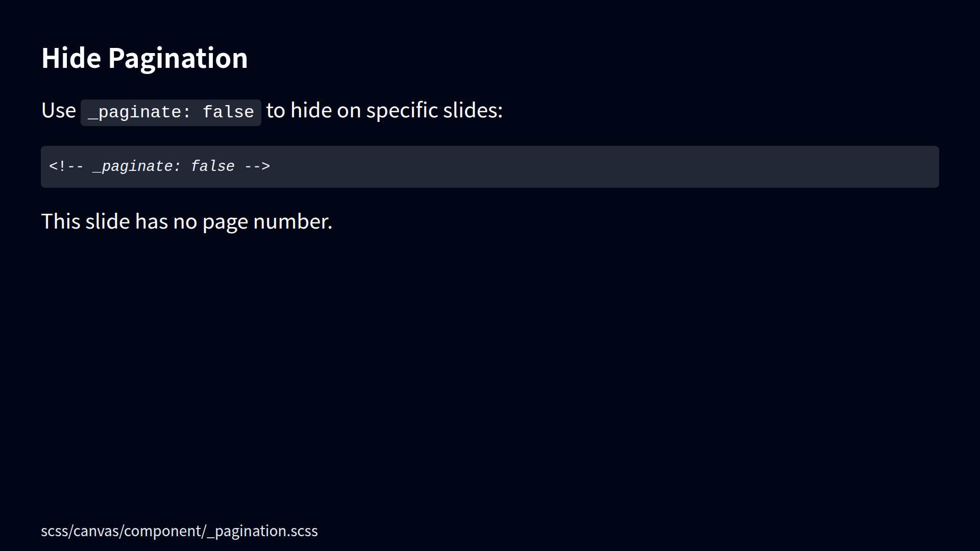
Task: Click the closing "-->" in the code block
Action: pos(257,166)
